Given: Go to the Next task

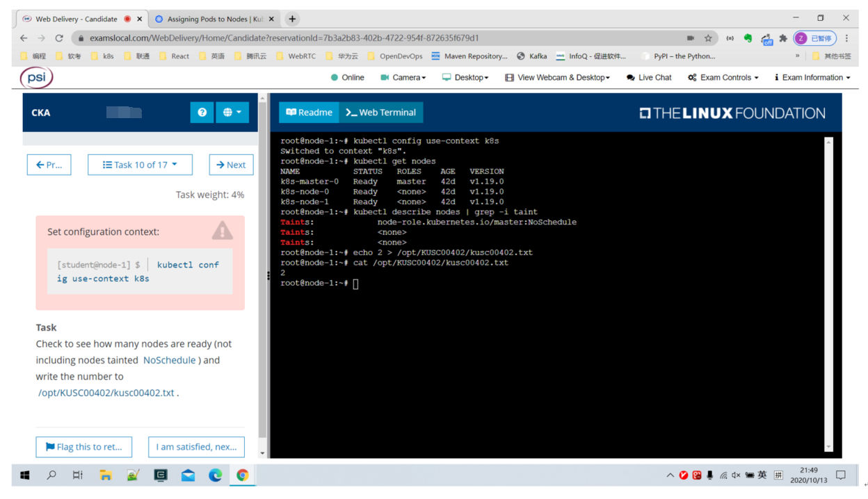Looking at the screenshot, I should click(231, 165).
